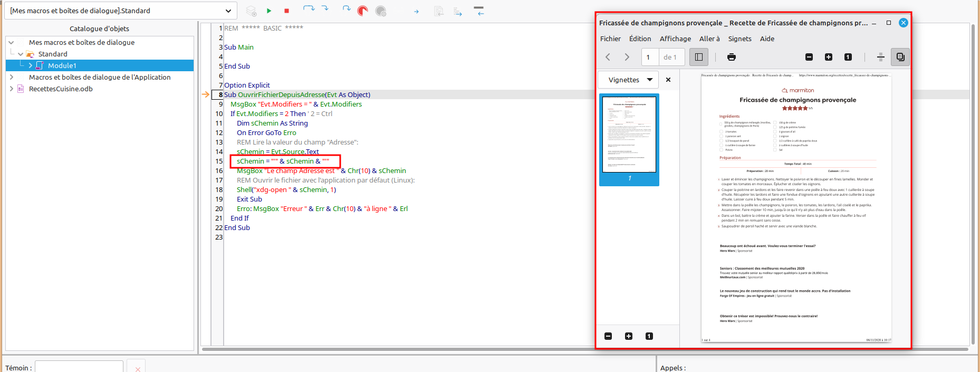980x372 pixels.
Task: Toggle breakpoint with the red circle icon
Action: [x=363, y=11]
